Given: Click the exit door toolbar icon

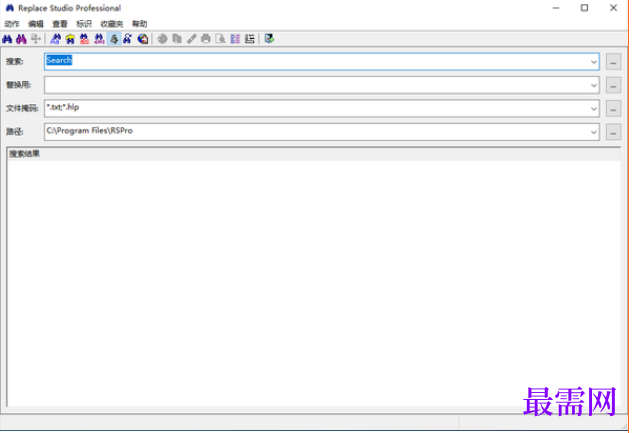Looking at the screenshot, I should pyautogui.click(x=269, y=39).
